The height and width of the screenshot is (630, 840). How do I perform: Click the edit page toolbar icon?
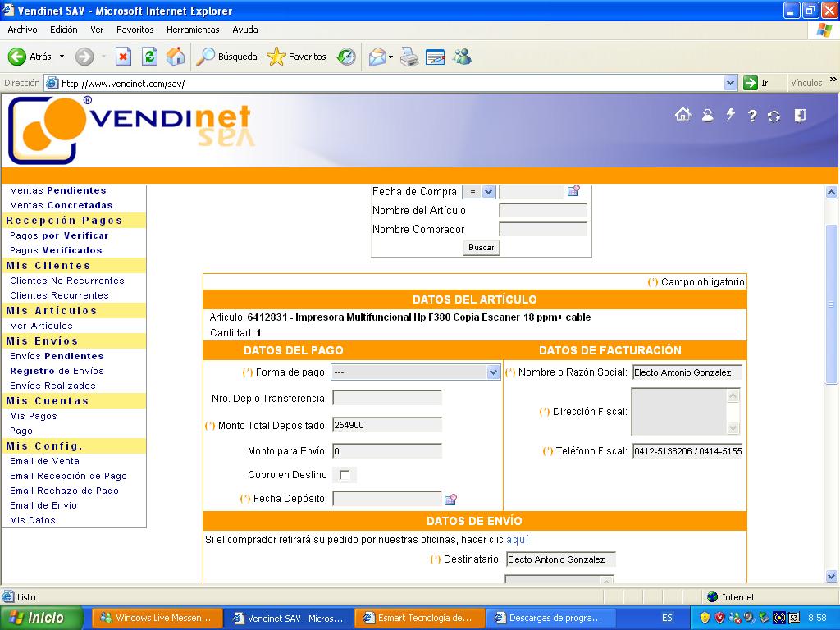[435, 57]
